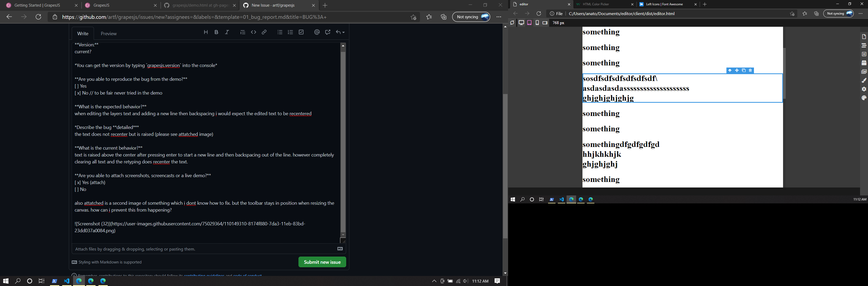Open the Blocks panel with plus icon
This screenshot has width=868, height=286.
pos(864,54)
